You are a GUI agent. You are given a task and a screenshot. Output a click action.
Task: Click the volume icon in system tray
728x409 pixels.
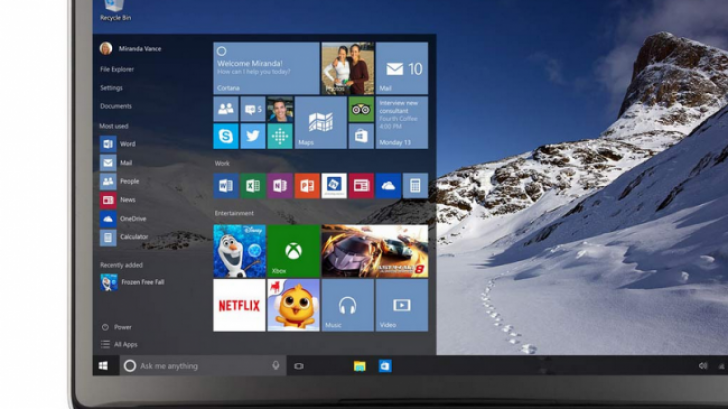(x=703, y=366)
